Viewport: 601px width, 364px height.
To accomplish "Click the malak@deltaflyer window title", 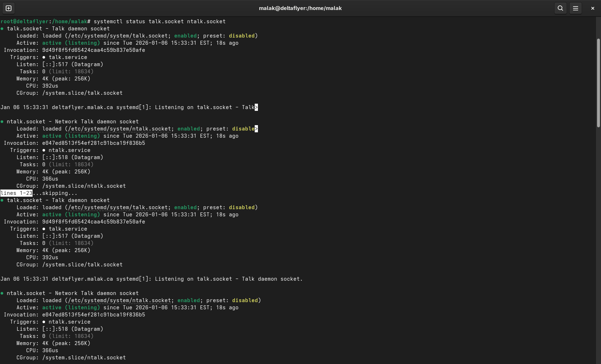I will (300, 8).
